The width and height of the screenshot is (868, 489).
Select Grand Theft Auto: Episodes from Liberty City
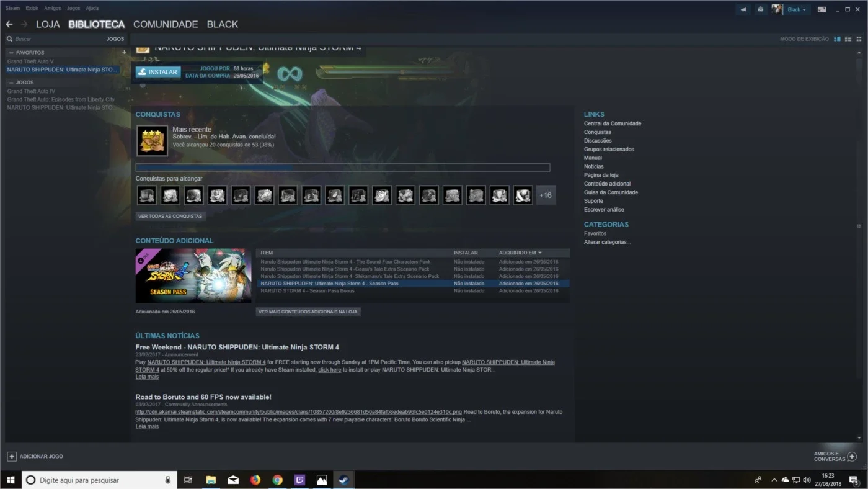tap(61, 99)
